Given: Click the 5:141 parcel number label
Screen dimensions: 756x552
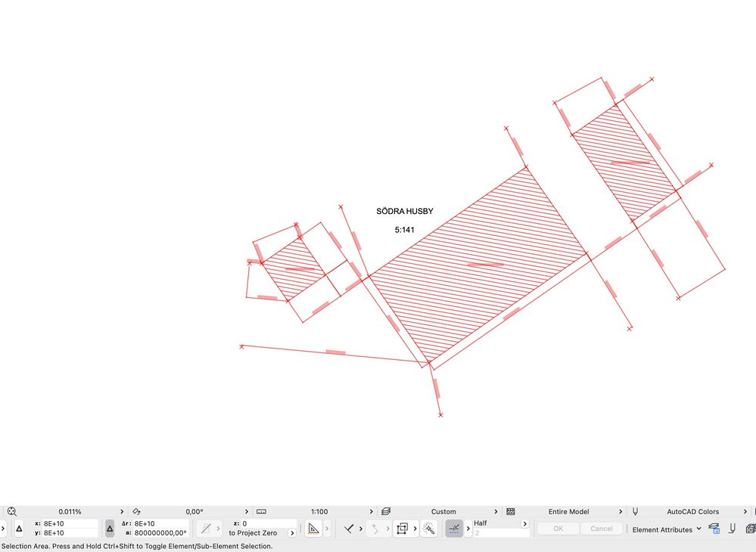Looking at the screenshot, I should click(x=405, y=230).
